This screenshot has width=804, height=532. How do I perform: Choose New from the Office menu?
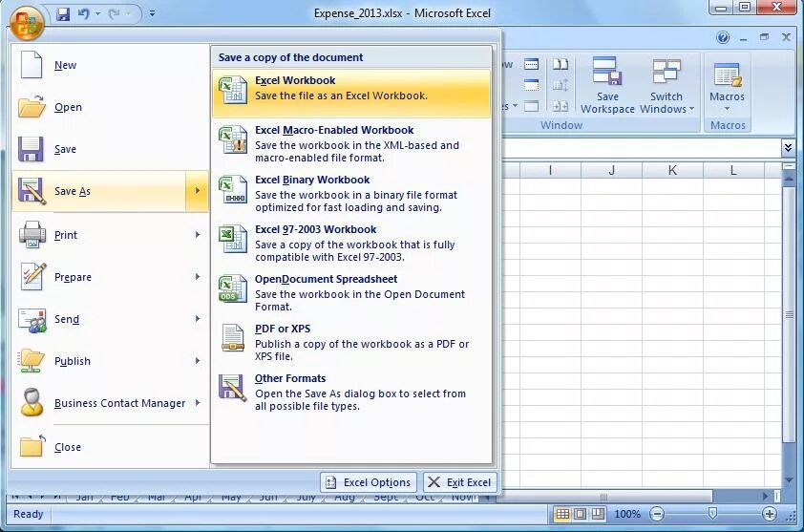pyautogui.click(x=110, y=65)
